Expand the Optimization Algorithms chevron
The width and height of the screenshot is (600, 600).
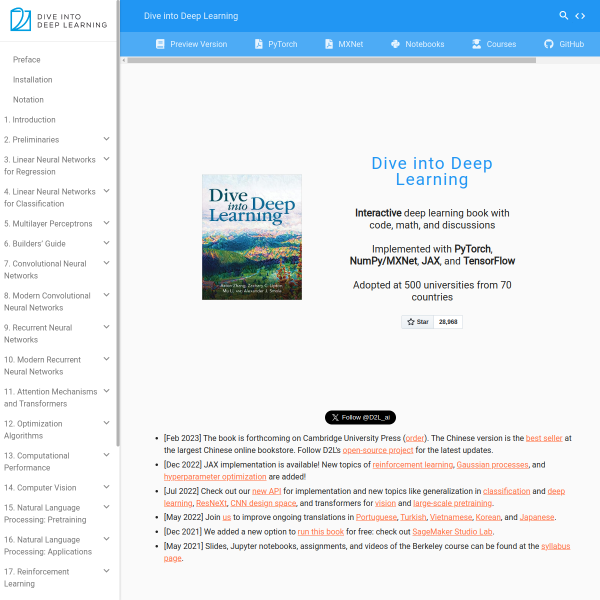coord(107,423)
